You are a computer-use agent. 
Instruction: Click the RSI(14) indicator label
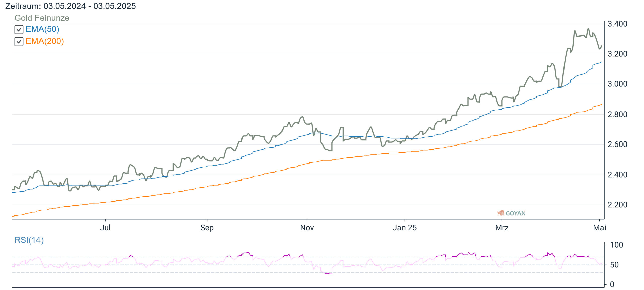pos(29,240)
